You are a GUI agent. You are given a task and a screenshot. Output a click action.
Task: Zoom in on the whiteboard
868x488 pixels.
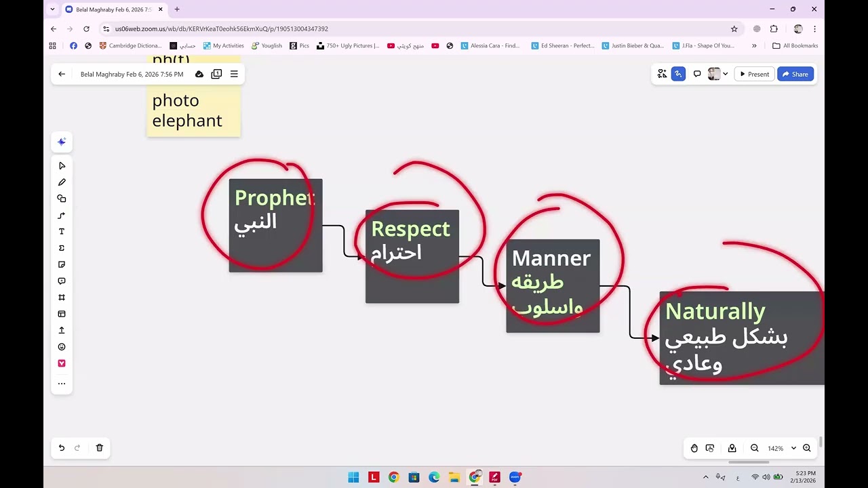[x=807, y=448]
